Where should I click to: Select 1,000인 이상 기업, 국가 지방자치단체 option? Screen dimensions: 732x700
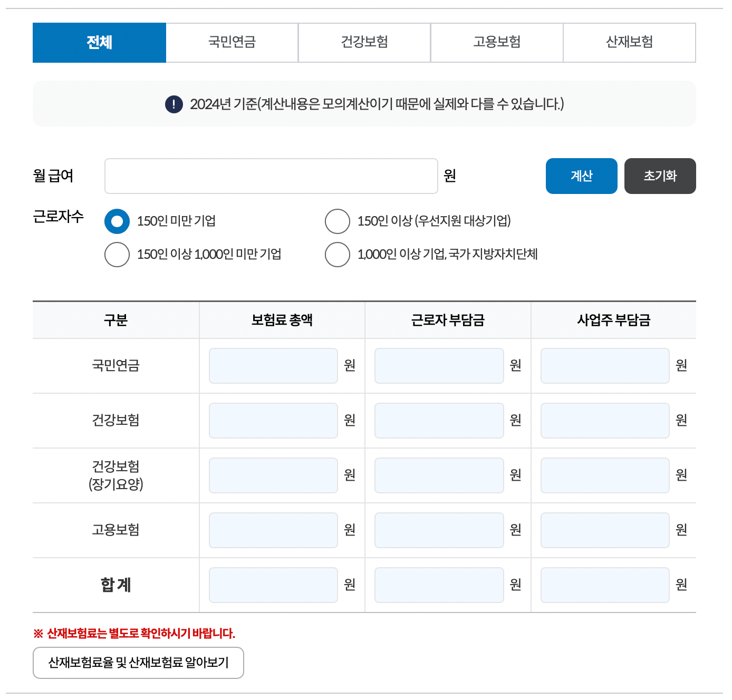coord(338,254)
